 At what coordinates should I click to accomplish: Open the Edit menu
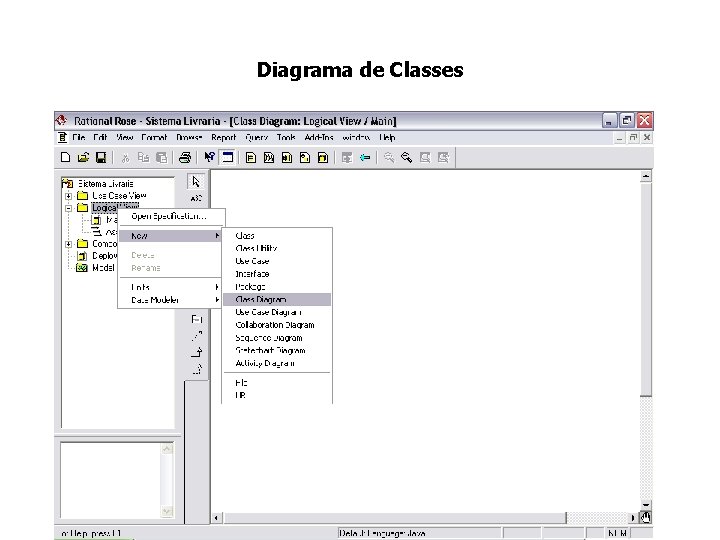coord(100,137)
